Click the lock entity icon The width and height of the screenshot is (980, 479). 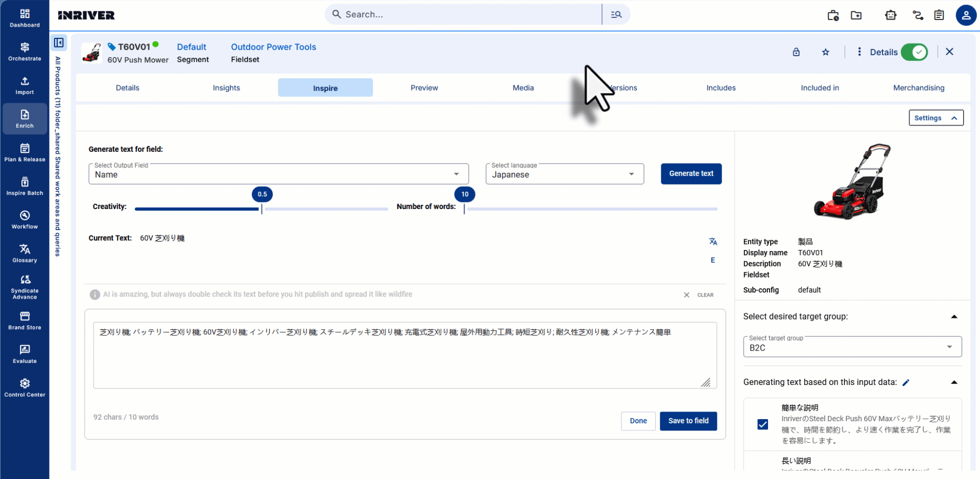pos(796,52)
